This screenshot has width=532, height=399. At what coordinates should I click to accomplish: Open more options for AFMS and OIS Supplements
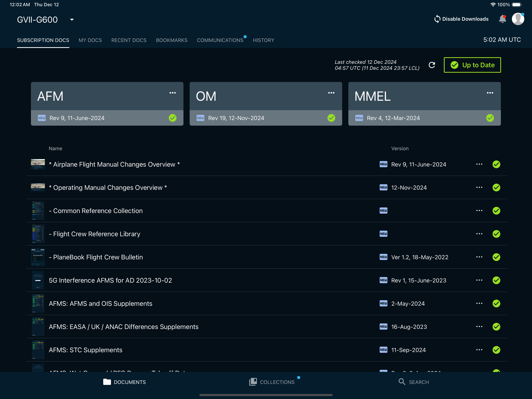[x=479, y=304]
